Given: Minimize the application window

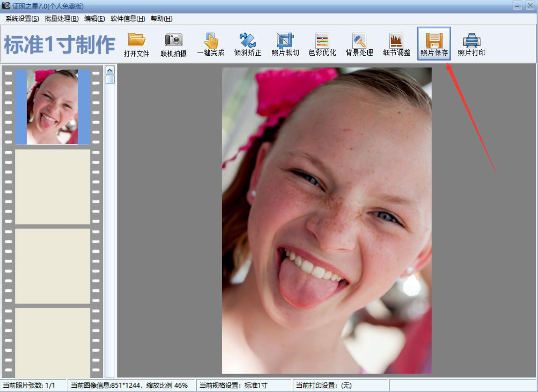Looking at the screenshot, I should (518, 6).
